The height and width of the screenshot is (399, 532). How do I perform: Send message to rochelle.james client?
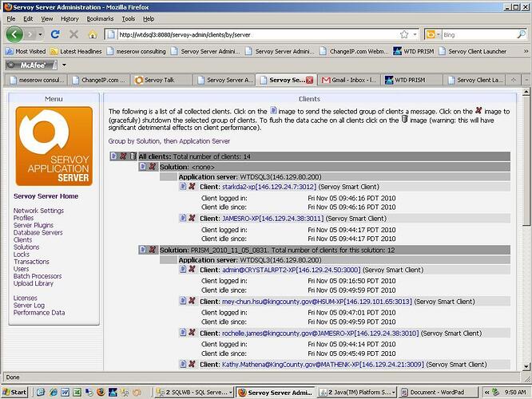183,333
